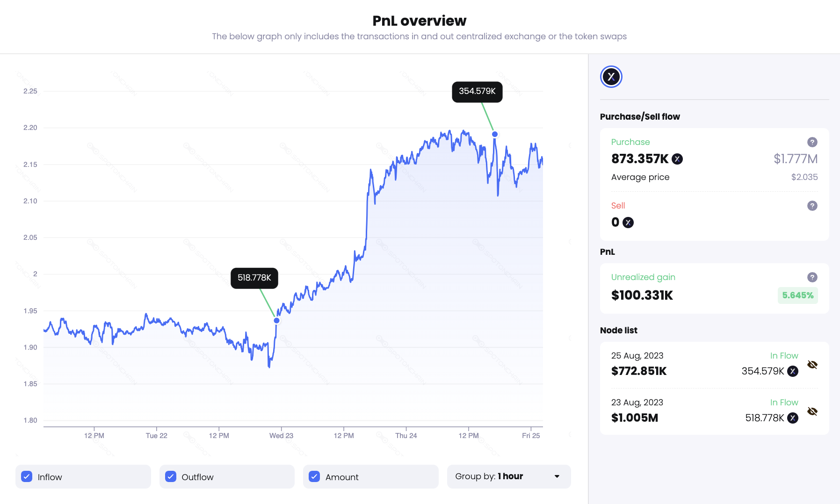840x504 pixels.
Task: Click the 518.778K chart data point
Action: tap(276, 320)
